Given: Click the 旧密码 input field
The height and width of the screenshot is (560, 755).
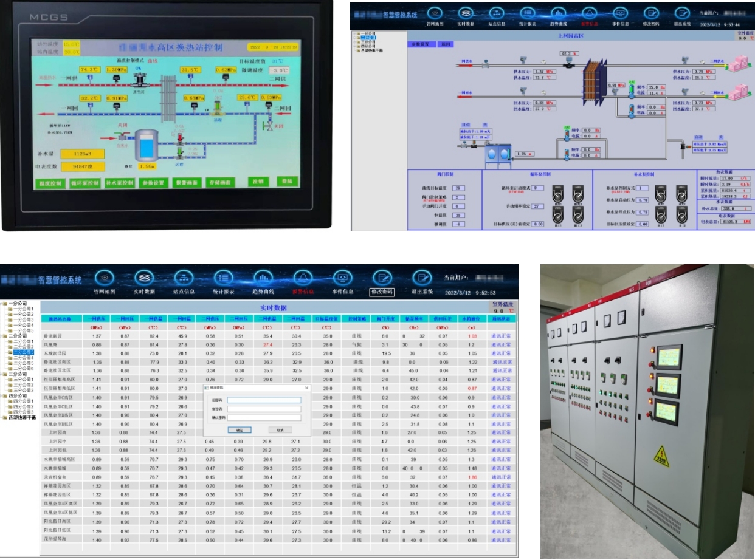Looking at the screenshot, I should pos(264,400).
